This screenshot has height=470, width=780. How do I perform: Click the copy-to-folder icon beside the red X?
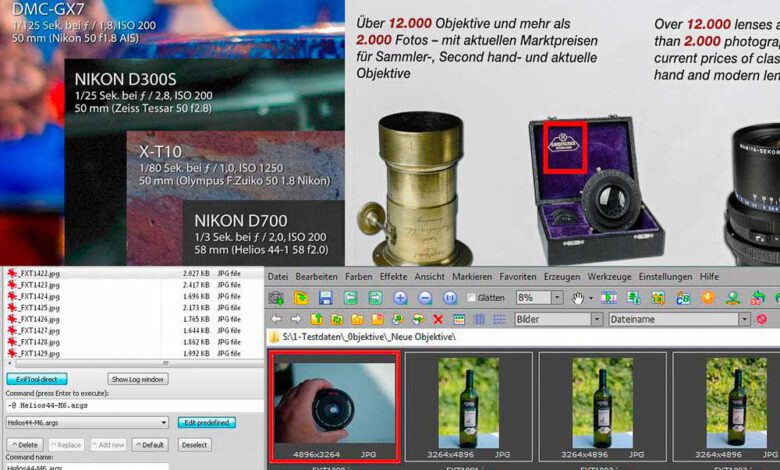418,319
